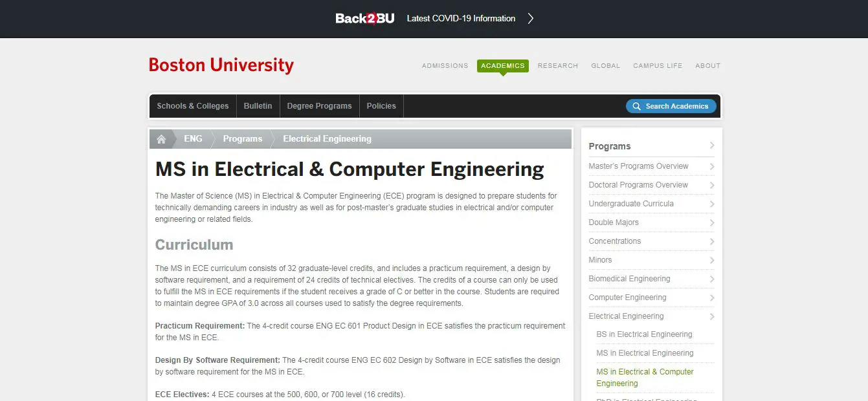Image resolution: width=868 pixels, height=401 pixels.
Task: Click ENG in the breadcrumb trail
Action: (193, 138)
